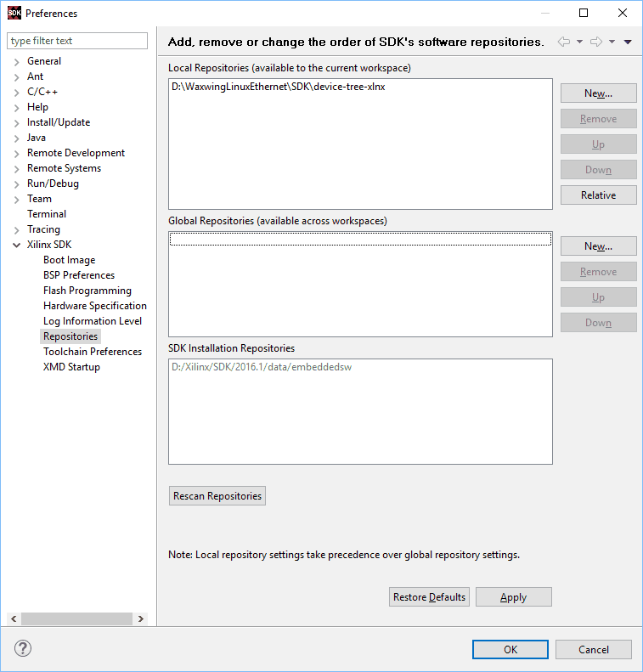The width and height of the screenshot is (643, 672).
Task: Expand the General tree node
Action: click(16, 61)
